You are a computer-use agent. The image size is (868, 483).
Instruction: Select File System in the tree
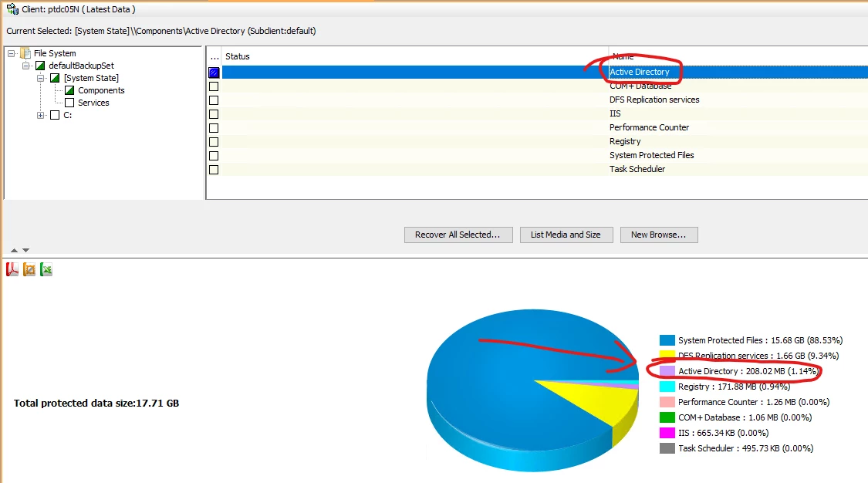click(x=55, y=53)
